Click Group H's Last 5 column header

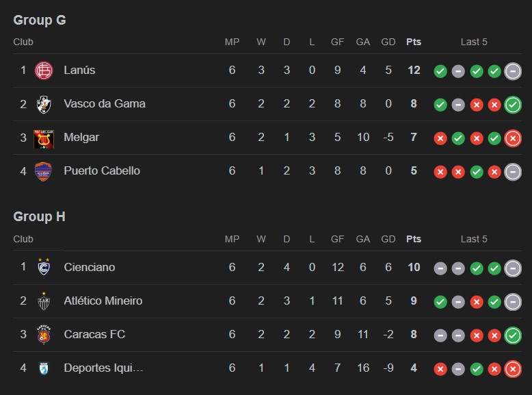(x=474, y=239)
